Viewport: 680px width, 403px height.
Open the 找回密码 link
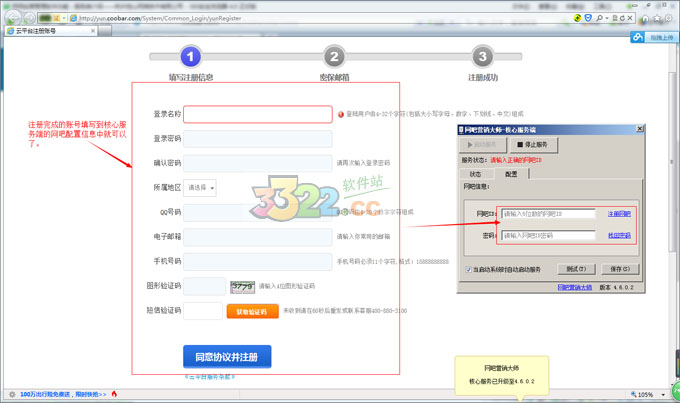point(619,236)
